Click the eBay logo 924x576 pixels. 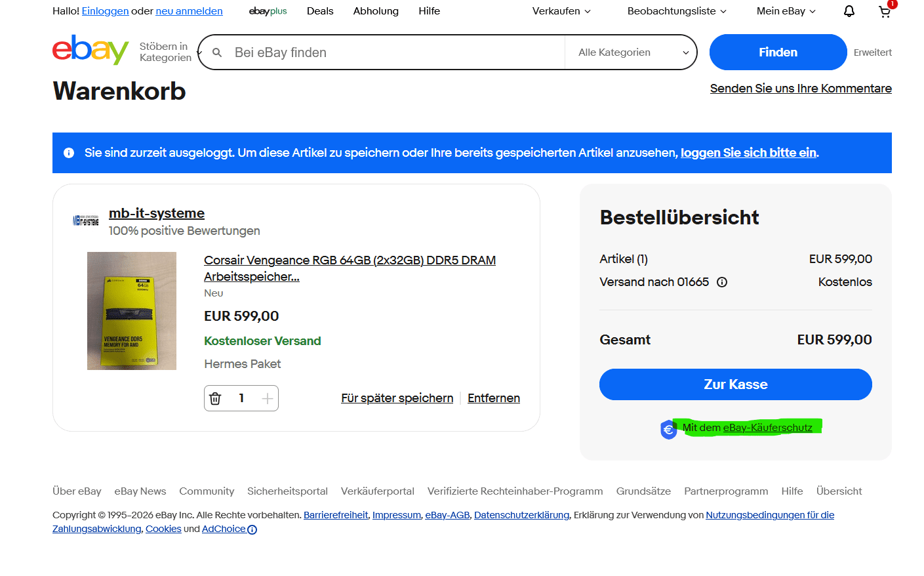coord(90,51)
